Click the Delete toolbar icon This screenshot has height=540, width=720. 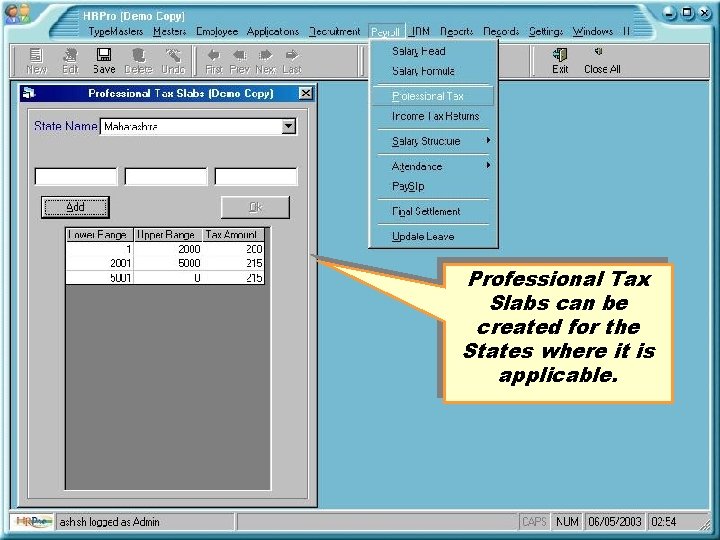click(x=138, y=61)
